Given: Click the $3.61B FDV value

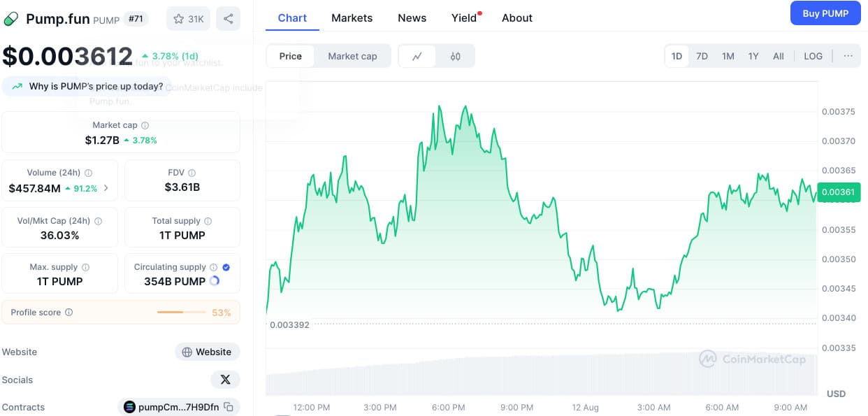Looking at the screenshot, I should click(x=182, y=187).
